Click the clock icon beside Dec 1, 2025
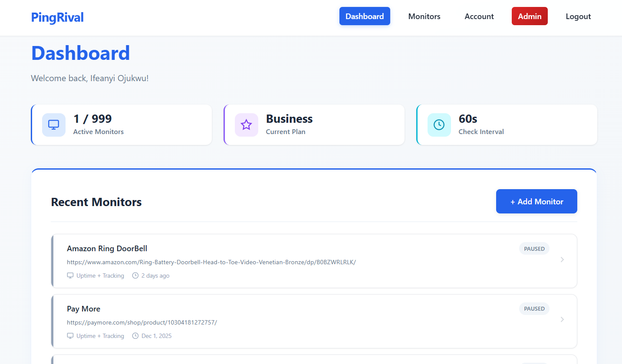The image size is (622, 364). coord(135,336)
